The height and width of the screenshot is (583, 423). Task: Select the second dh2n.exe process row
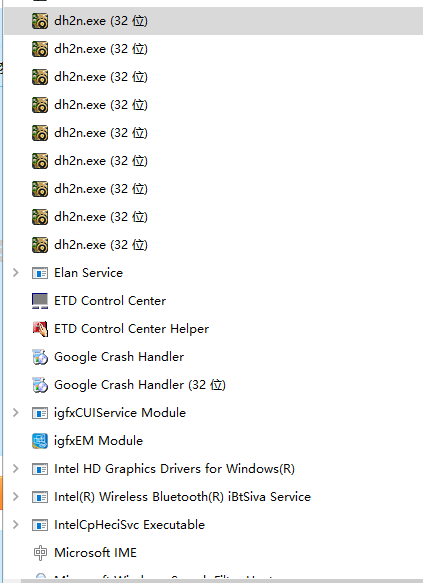[213, 49]
